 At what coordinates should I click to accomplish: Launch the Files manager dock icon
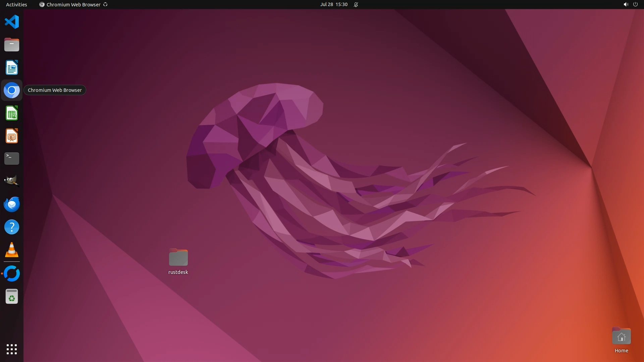point(12,45)
